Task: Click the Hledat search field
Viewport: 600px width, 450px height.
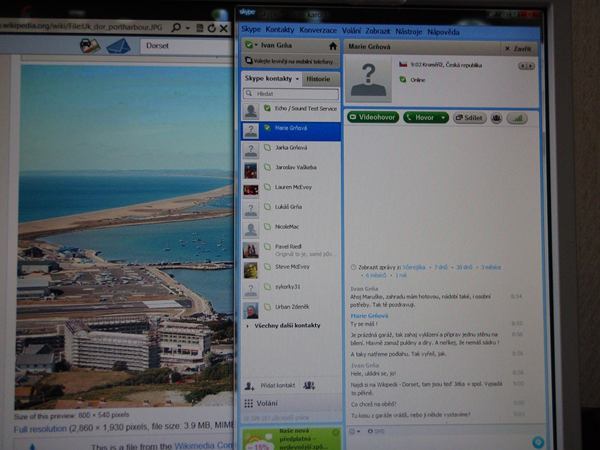Action: click(291, 93)
